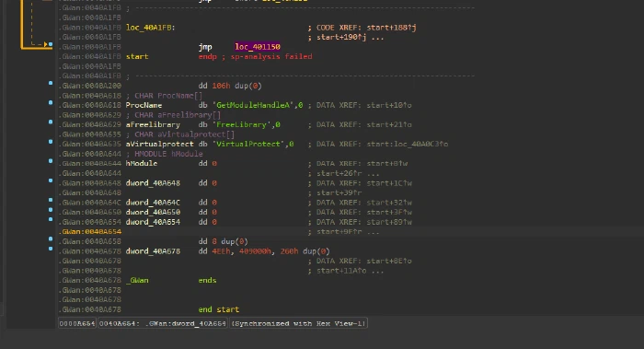The width and height of the screenshot is (644, 349).
Task: Toggle breakpoint dot on the 0040A200 line
Action: pyautogui.click(x=51, y=83)
